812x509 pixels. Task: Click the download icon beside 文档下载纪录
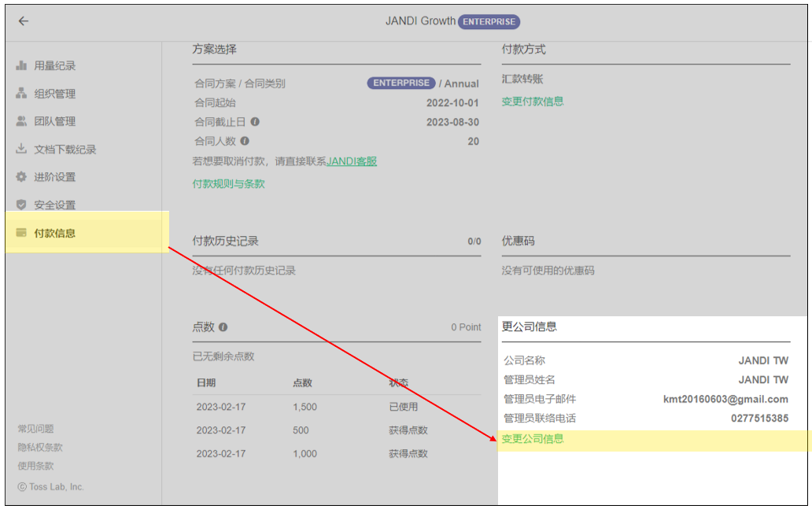(x=21, y=149)
